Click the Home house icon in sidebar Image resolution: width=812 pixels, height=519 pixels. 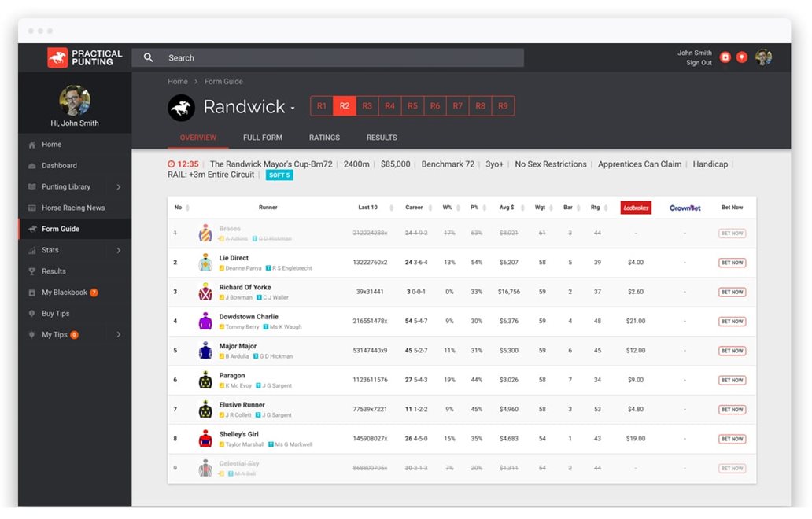pos(32,145)
